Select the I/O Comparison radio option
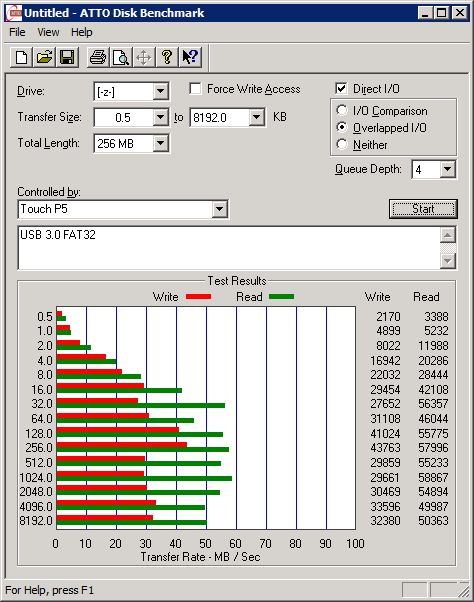Viewport: 474px width, 602px height. tap(342, 111)
